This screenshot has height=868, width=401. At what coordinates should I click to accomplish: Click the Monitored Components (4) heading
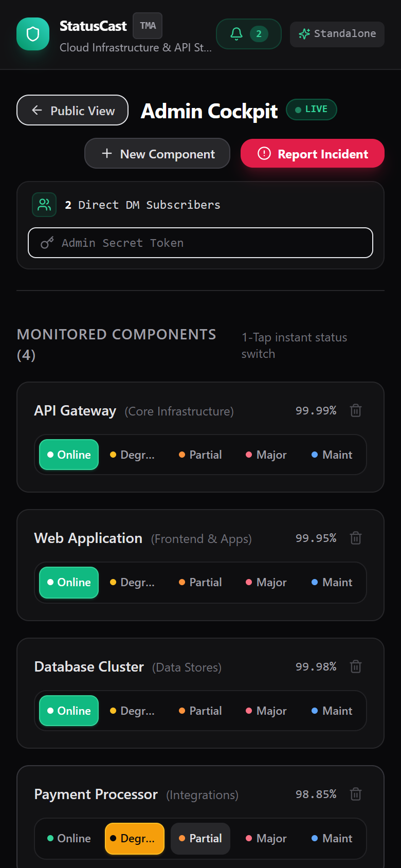(x=116, y=345)
